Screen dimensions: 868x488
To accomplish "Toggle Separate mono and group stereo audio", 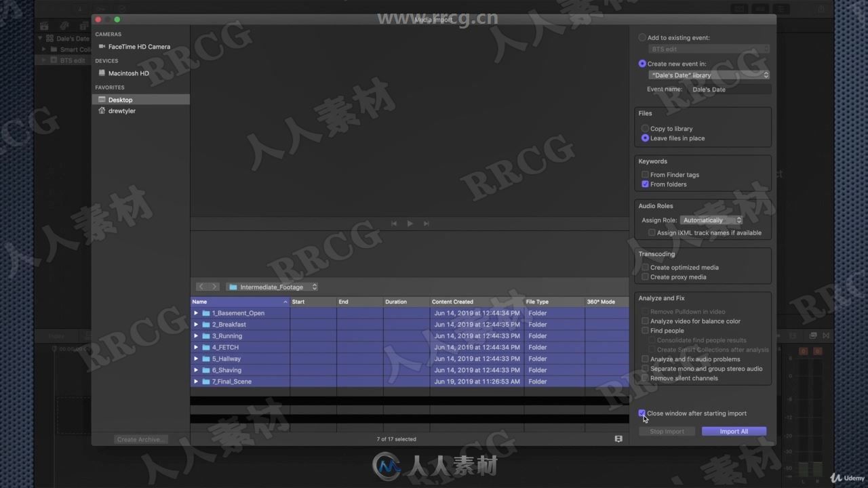I will point(645,369).
